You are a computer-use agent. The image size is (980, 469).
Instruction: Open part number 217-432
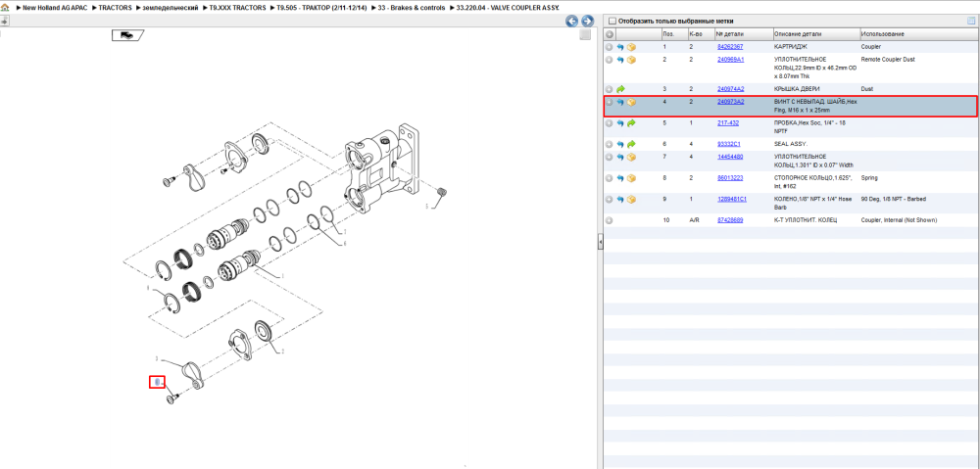point(728,123)
